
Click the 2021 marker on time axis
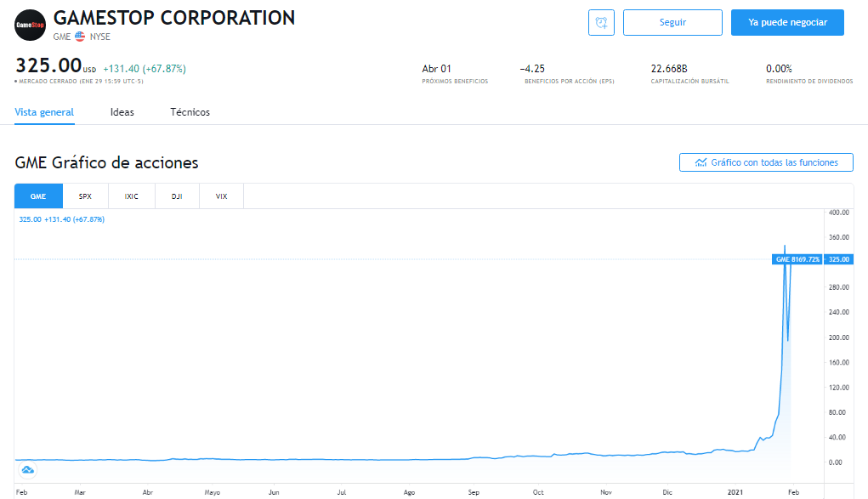(x=737, y=492)
